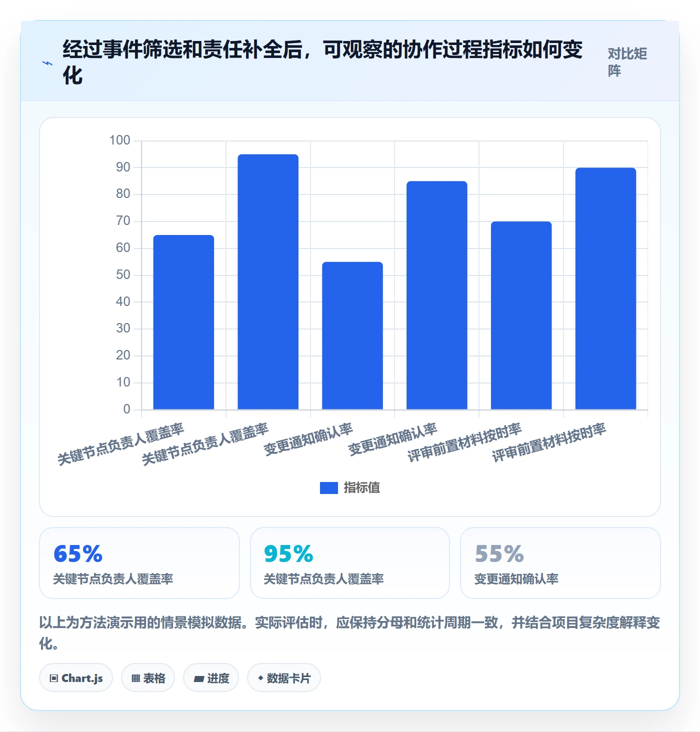Click the 55% value in the stat card

tap(499, 554)
